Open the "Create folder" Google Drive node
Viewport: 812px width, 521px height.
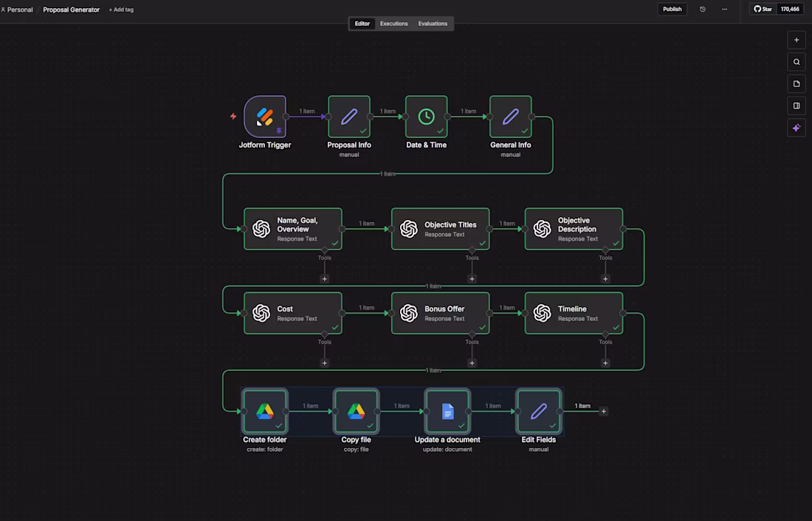(264, 411)
